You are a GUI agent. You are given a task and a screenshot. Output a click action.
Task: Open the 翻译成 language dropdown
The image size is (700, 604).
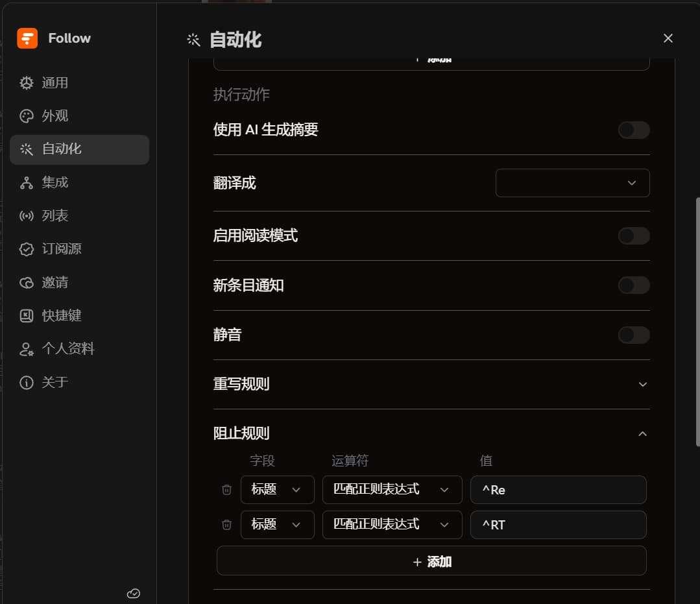coord(572,183)
